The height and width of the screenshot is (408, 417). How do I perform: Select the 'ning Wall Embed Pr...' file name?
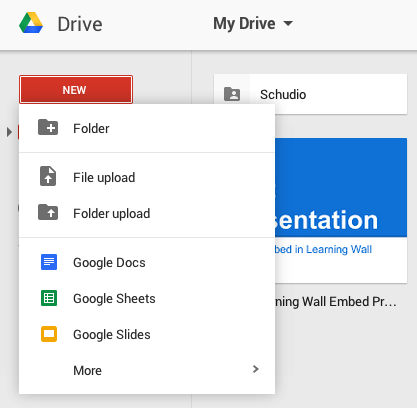[x=336, y=302]
